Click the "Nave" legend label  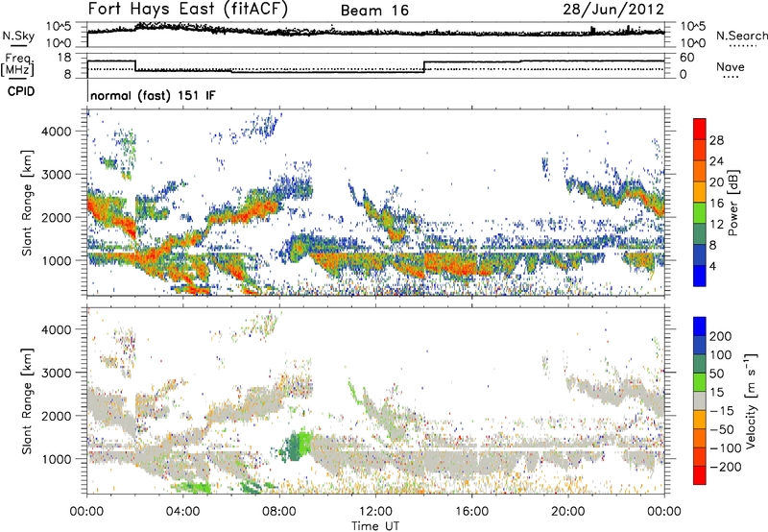731,67
